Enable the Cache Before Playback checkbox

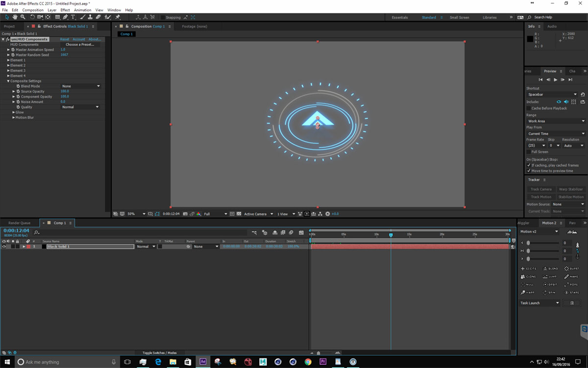(x=528, y=108)
